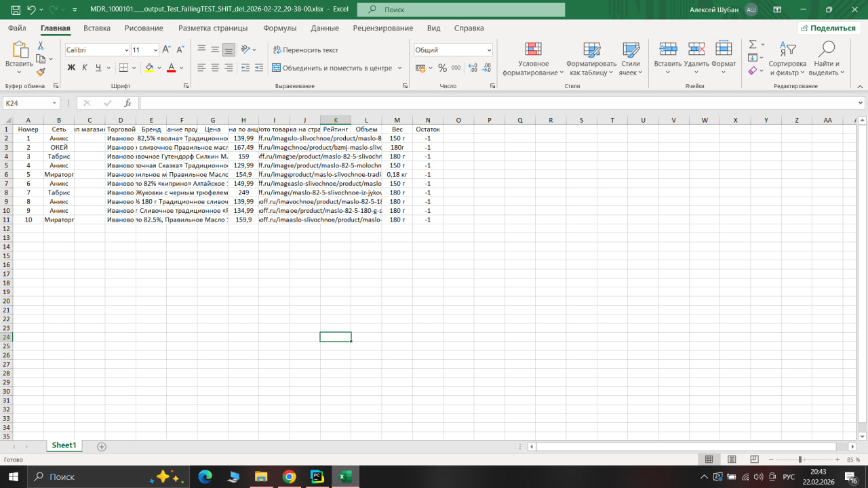Switch to the Вставка tab
Screen dimensions: 868x488
click(x=97, y=28)
